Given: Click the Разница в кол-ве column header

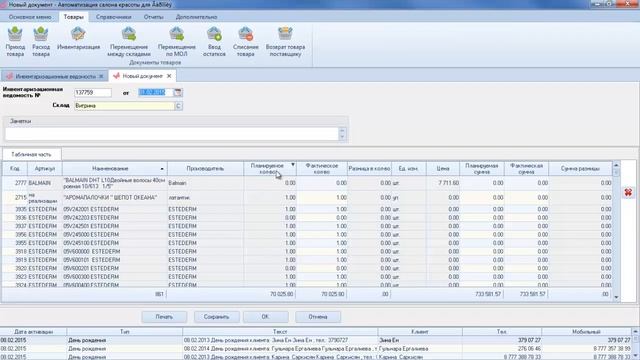Looking at the screenshot, I should [x=369, y=169].
